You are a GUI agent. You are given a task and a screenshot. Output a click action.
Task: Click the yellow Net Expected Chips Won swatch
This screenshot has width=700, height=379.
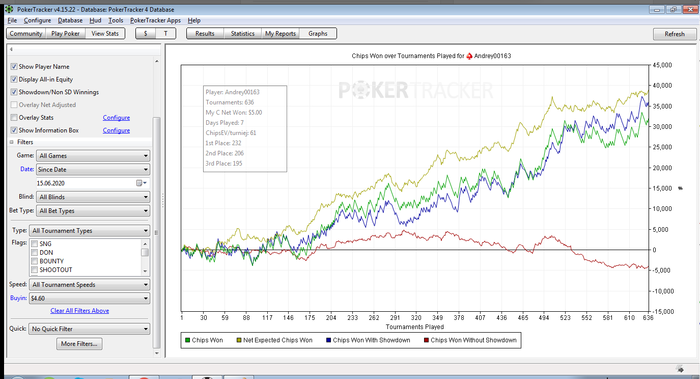pyautogui.click(x=239, y=340)
